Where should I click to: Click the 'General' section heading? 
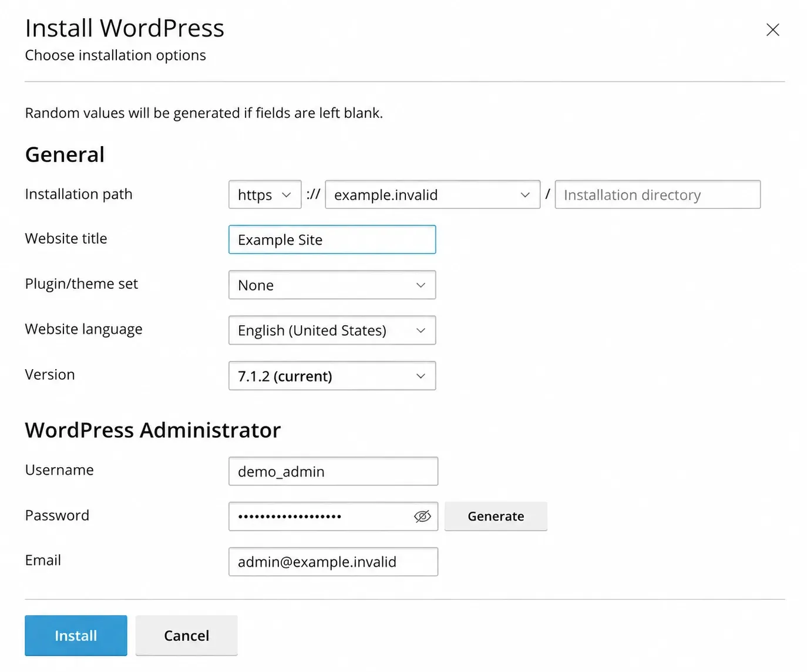65,154
